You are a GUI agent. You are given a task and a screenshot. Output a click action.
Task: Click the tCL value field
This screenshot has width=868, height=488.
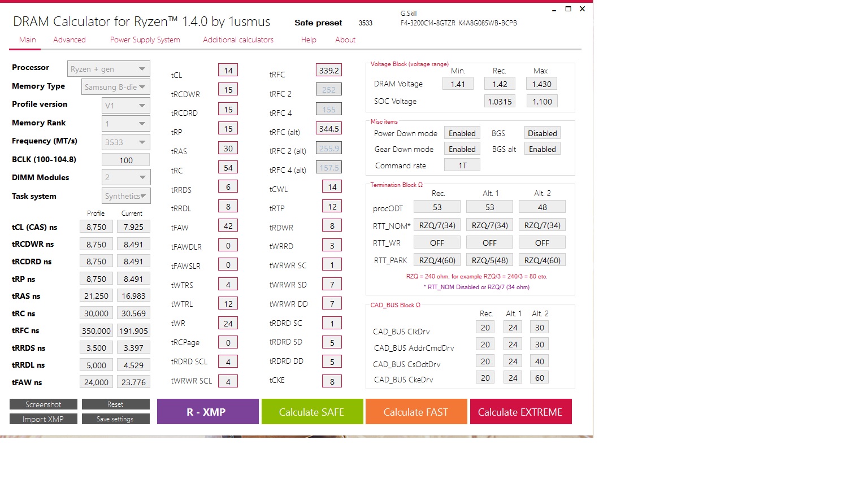click(228, 71)
